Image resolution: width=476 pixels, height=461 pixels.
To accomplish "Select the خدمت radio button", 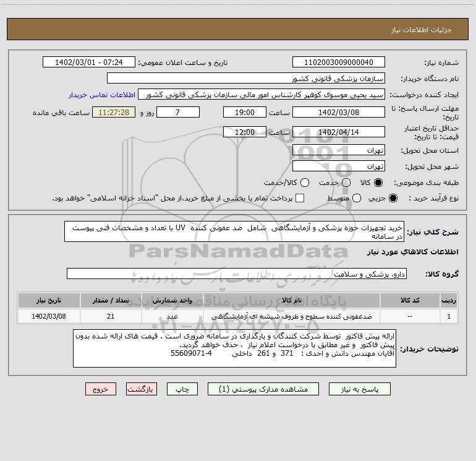I will pyautogui.click(x=346, y=183).
